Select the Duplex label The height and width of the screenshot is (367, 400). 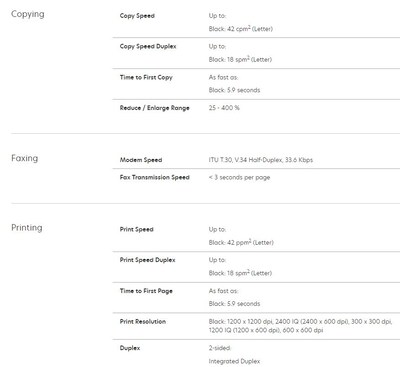pos(130,348)
